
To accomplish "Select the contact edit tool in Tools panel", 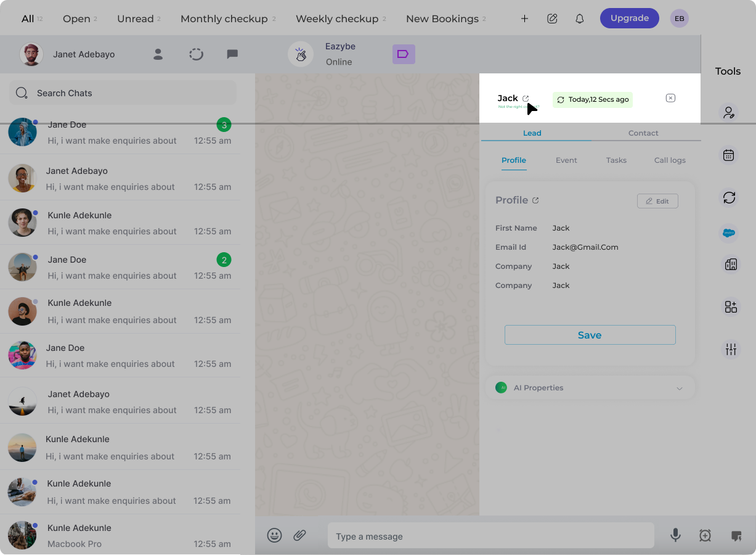I will tap(729, 113).
